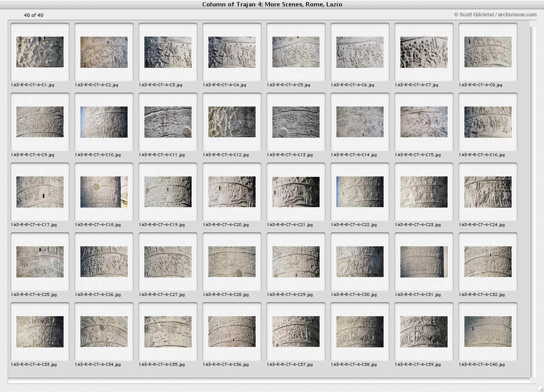This screenshot has height=392, width=544.
Task: Open thumbnail 1A3-R-R-CT-4-C36.jpg
Action: point(232,331)
